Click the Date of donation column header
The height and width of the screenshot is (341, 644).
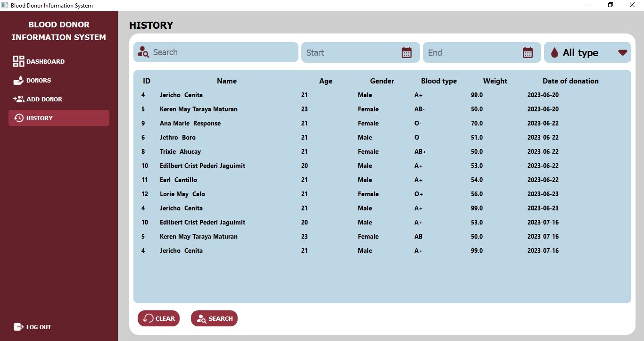(570, 81)
